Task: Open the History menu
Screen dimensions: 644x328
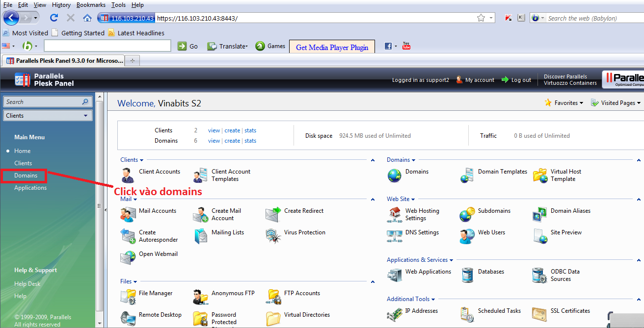Action: [61, 5]
